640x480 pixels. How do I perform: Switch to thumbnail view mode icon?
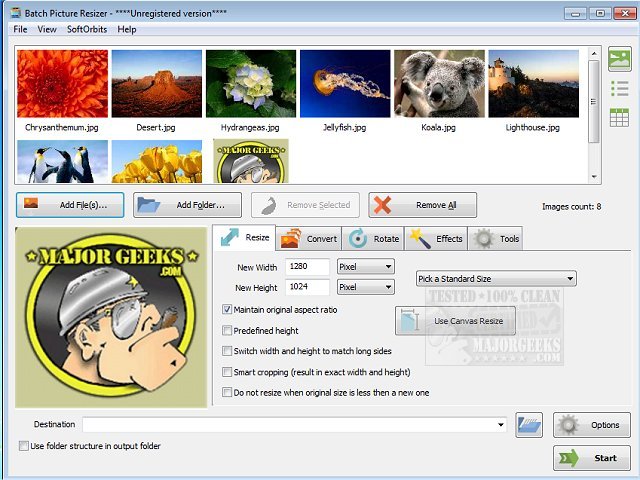[619, 59]
